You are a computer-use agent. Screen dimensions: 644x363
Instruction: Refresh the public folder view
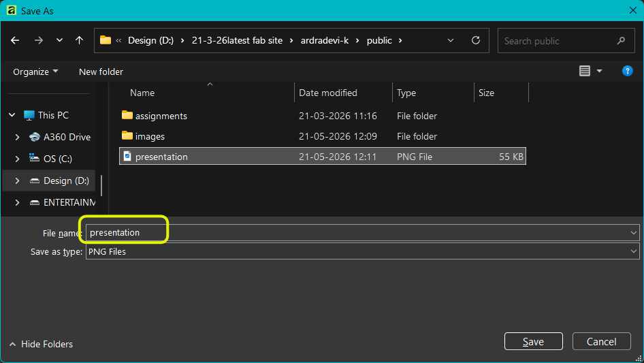pyautogui.click(x=476, y=40)
